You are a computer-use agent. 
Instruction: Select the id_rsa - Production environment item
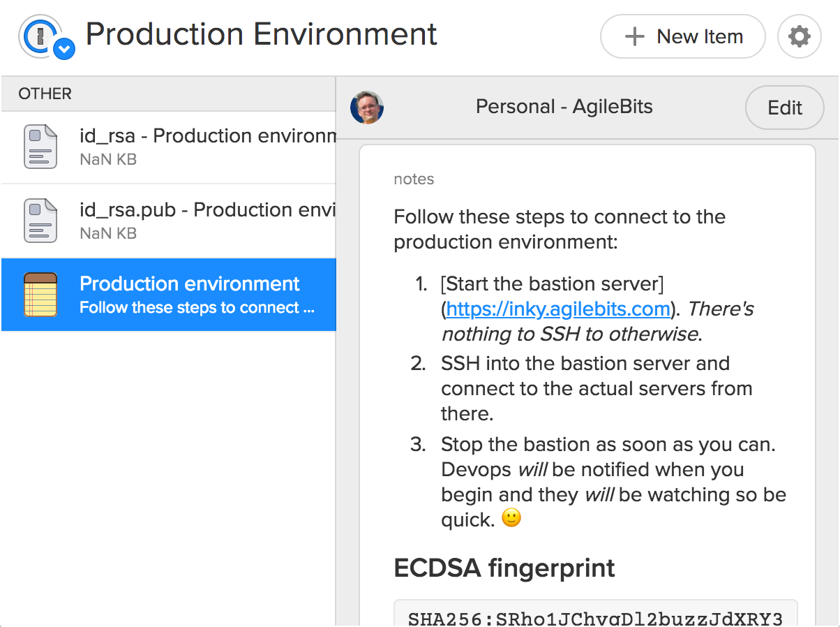point(169,147)
